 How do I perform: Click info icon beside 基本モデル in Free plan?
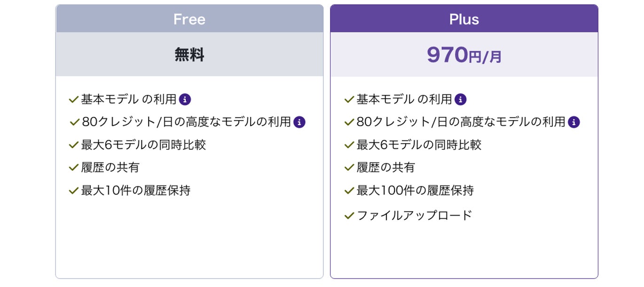[x=186, y=100]
